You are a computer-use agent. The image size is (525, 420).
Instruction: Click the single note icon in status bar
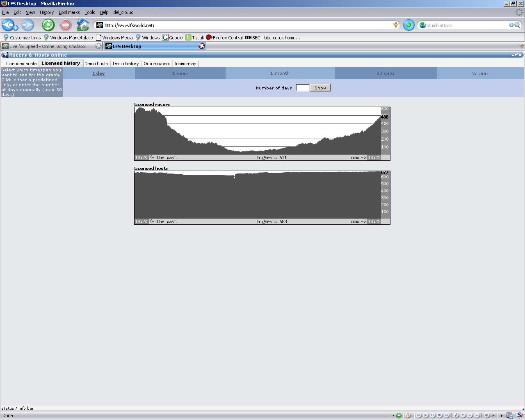(x=456, y=415)
